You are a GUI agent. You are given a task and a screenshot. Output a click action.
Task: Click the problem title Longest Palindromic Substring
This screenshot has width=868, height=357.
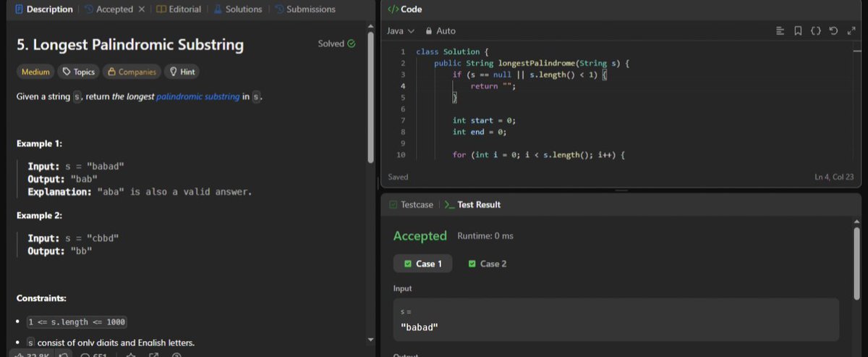coord(130,45)
